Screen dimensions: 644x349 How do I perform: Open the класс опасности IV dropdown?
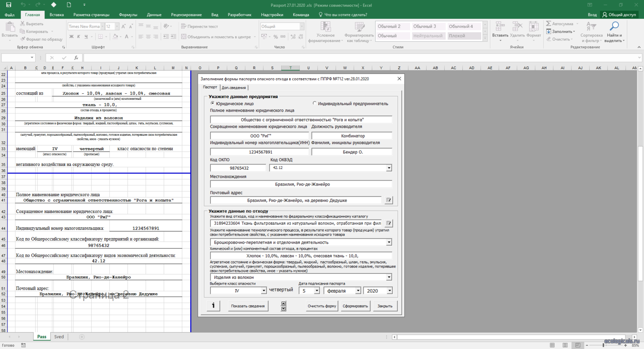click(x=264, y=291)
